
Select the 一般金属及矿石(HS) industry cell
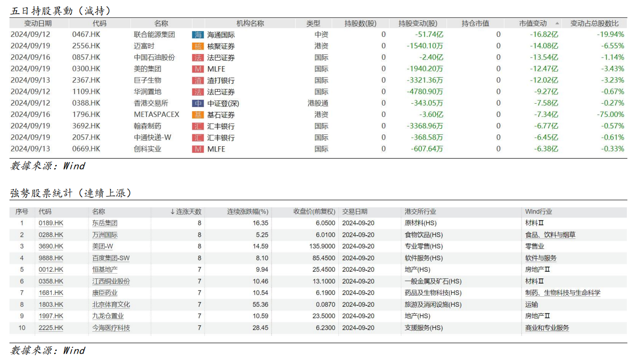[433, 281]
